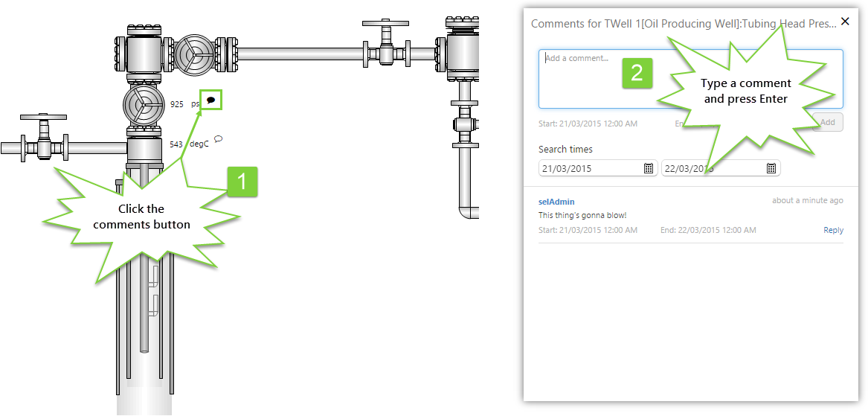Screen dimensions: 868x419
Task: Click the 'about a minute ago' timestamp
Action: pos(807,201)
